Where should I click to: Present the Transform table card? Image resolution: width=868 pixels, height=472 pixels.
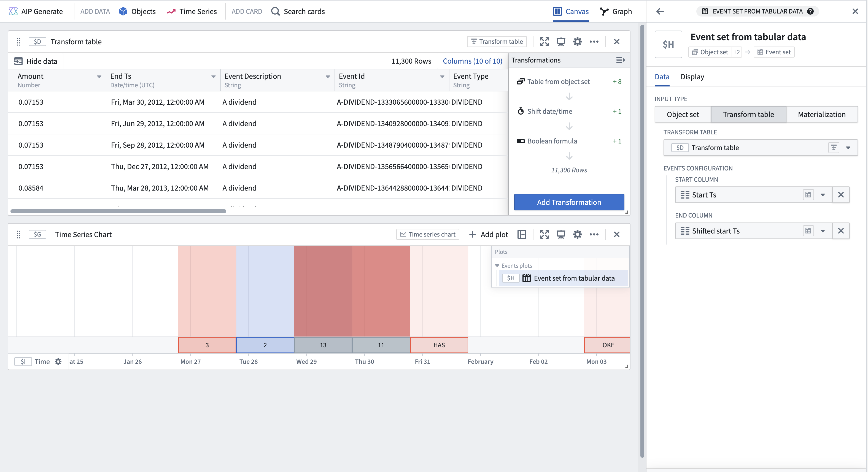561,42
